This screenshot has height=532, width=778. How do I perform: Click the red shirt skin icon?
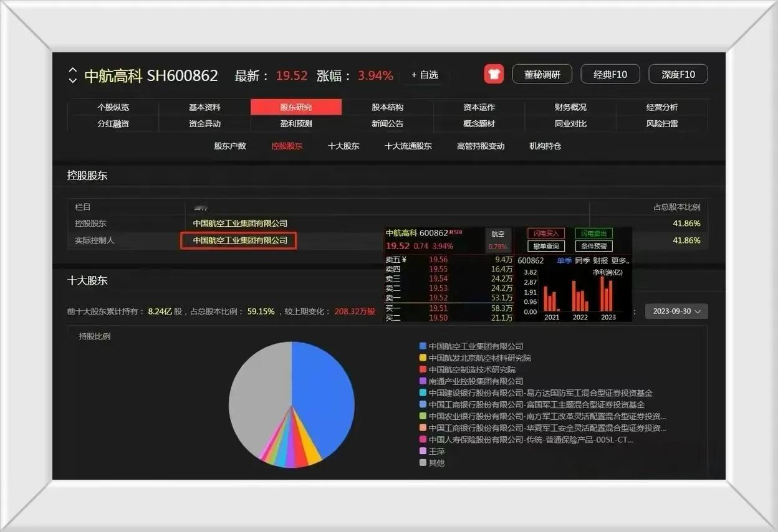(x=494, y=74)
